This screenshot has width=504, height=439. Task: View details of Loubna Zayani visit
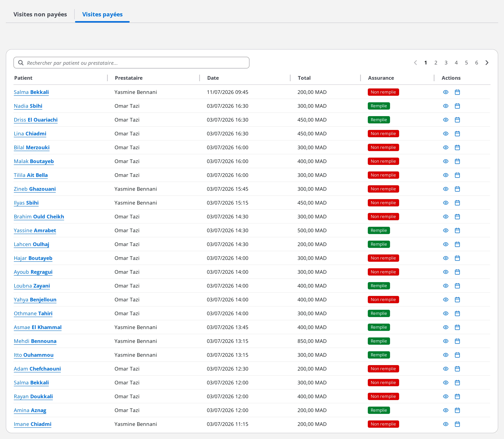tap(446, 286)
